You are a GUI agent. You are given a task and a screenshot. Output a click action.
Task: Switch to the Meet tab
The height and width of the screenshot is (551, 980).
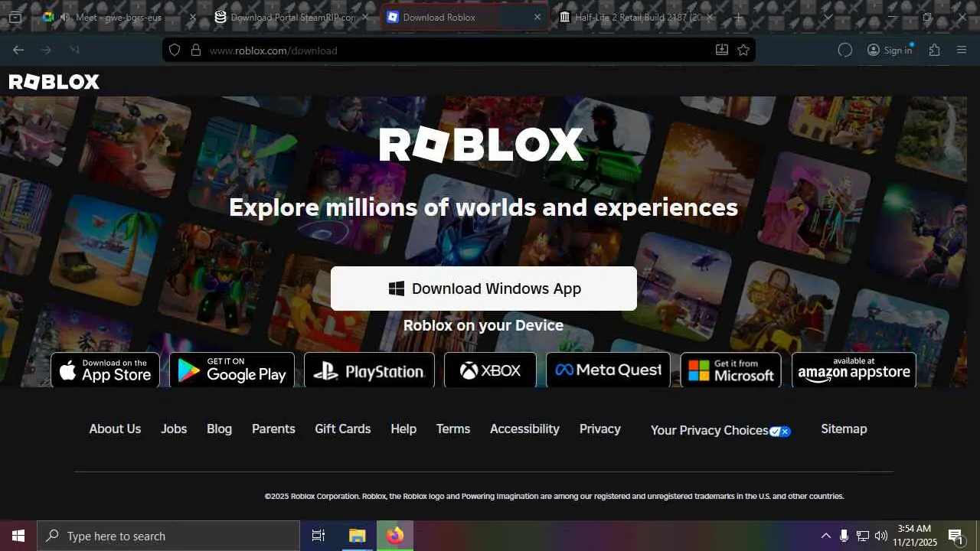119,17
